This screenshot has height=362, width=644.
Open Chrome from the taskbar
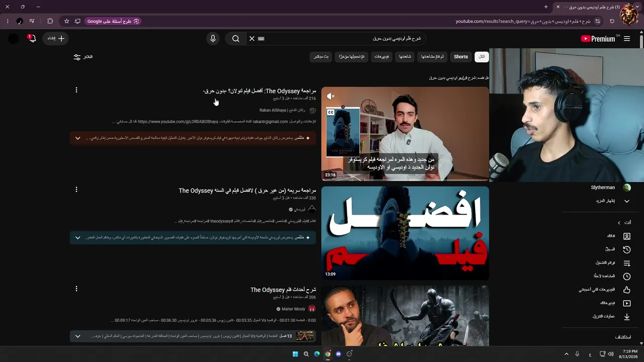click(328, 354)
